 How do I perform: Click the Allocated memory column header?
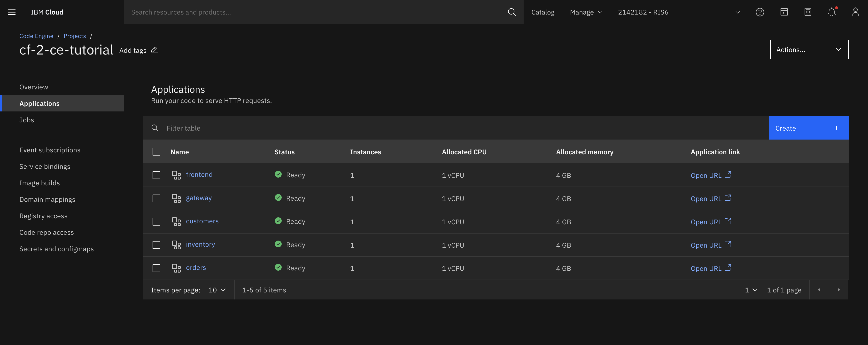click(x=585, y=152)
